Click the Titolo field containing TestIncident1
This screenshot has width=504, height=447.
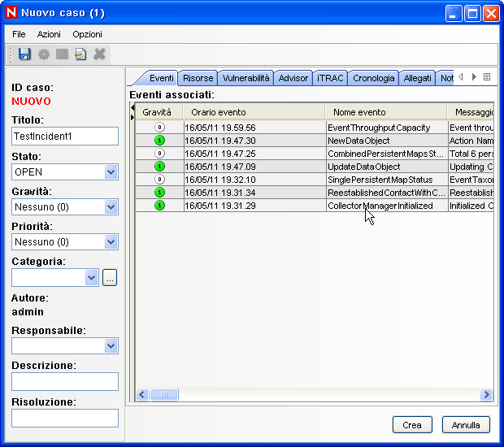(65, 137)
